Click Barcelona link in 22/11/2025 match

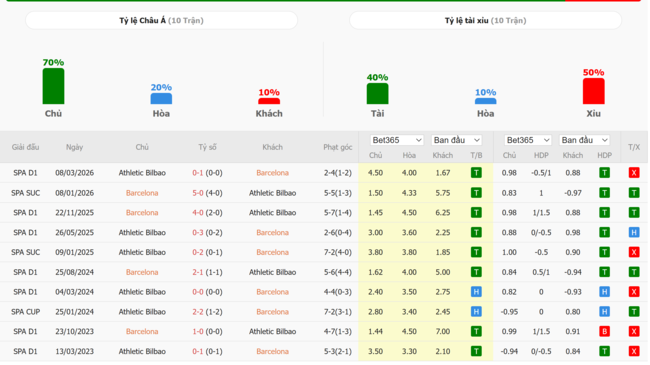(x=142, y=213)
